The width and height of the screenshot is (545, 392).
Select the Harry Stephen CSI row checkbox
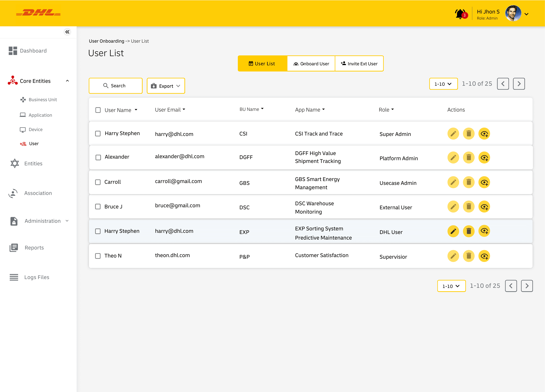(x=98, y=133)
